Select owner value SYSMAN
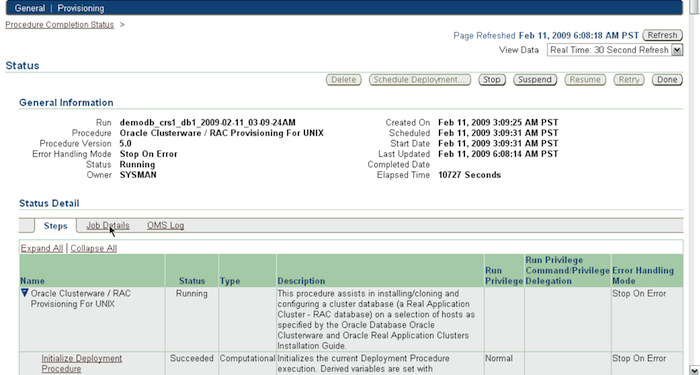The image size is (700, 375). pos(138,175)
